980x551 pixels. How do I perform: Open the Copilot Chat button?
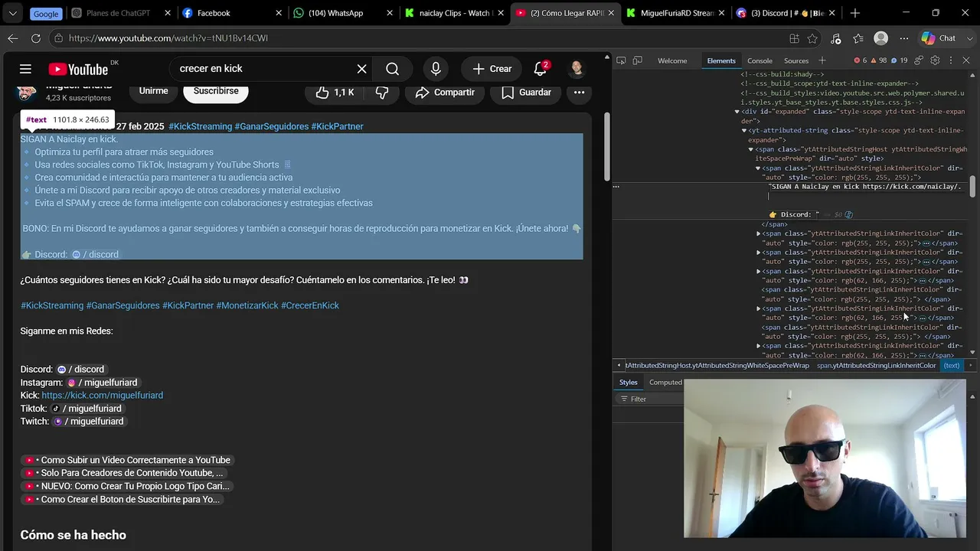pos(939,38)
